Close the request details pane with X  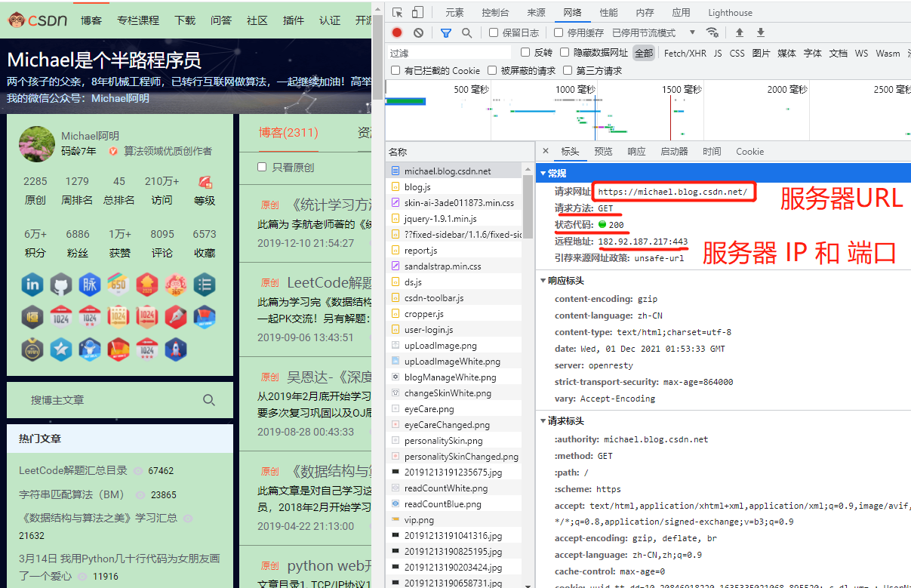pyautogui.click(x=546, y=151)
